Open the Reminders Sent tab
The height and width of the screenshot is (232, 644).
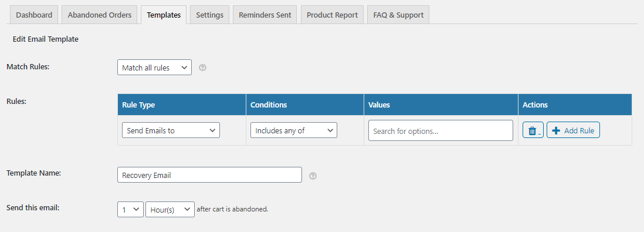(265, 15)
